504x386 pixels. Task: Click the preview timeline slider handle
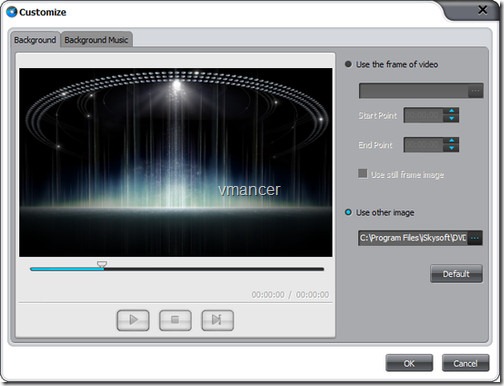(102, 265)
